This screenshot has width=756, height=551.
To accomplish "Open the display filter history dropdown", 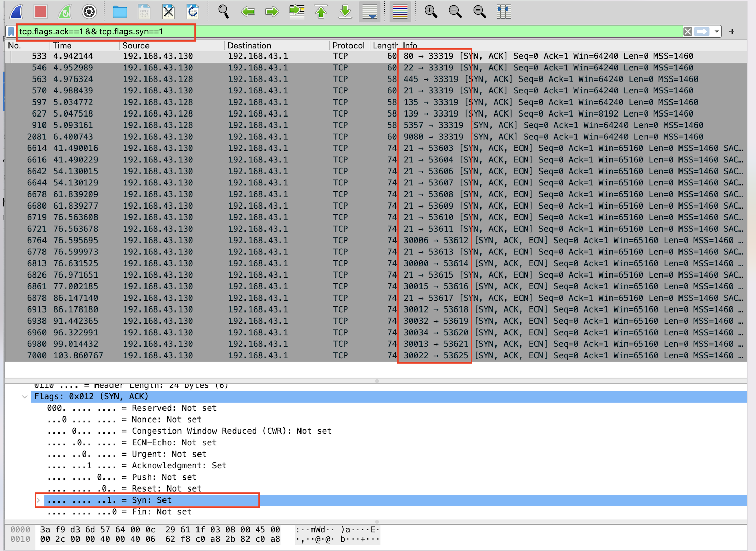I will point(717,32).
